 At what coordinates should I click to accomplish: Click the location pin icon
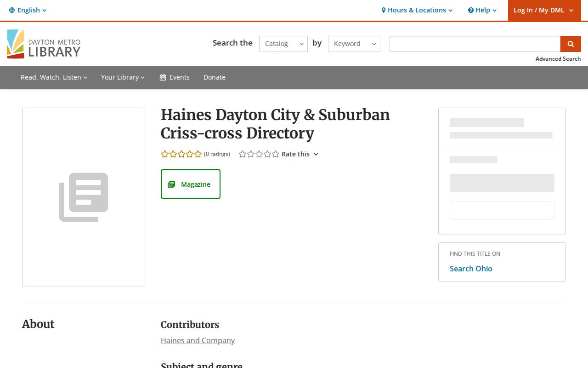pos(384,10)
